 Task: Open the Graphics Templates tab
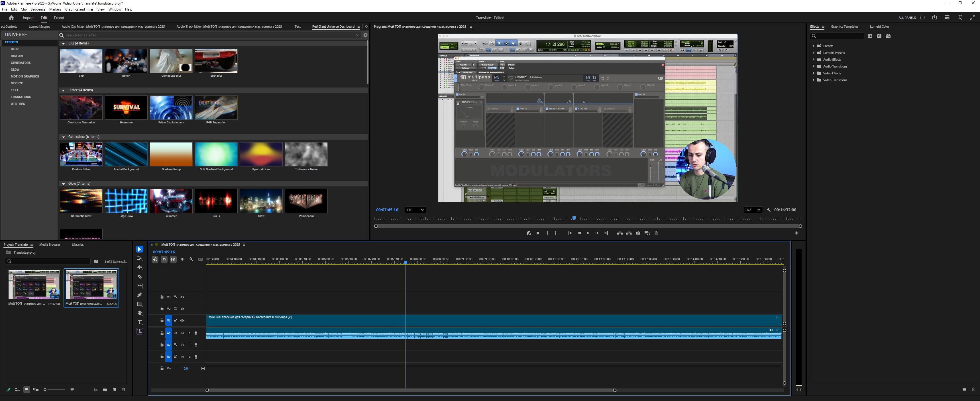(x=844, y=27)
